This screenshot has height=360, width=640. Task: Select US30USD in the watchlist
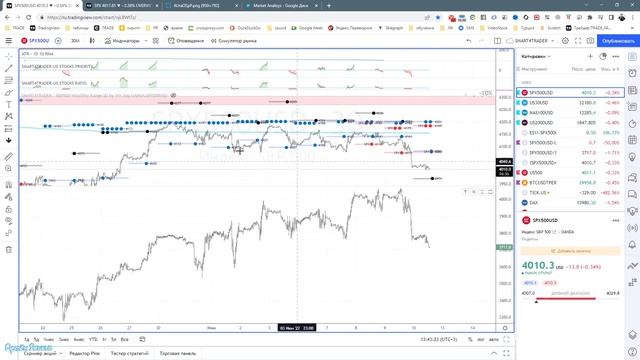coord(570,102)
